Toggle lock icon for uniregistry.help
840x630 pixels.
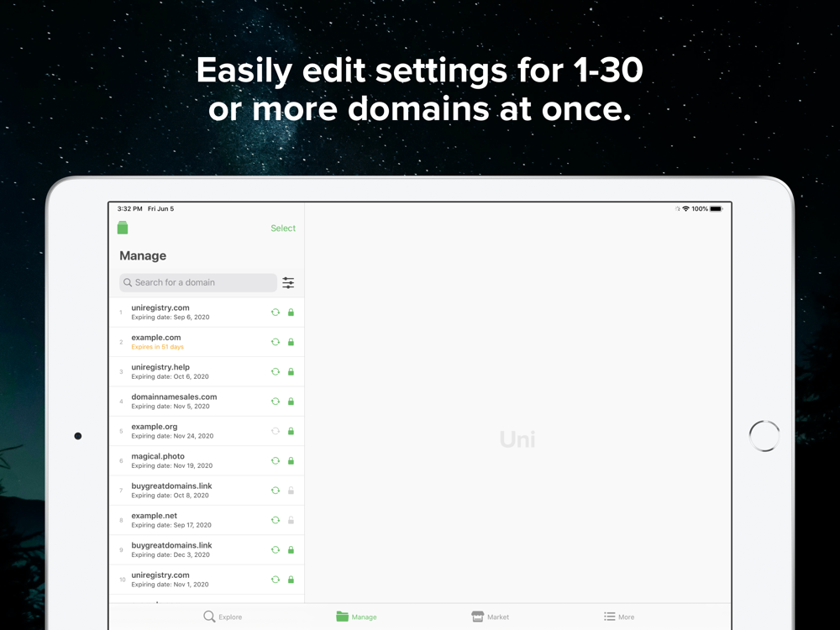[291, 372]
